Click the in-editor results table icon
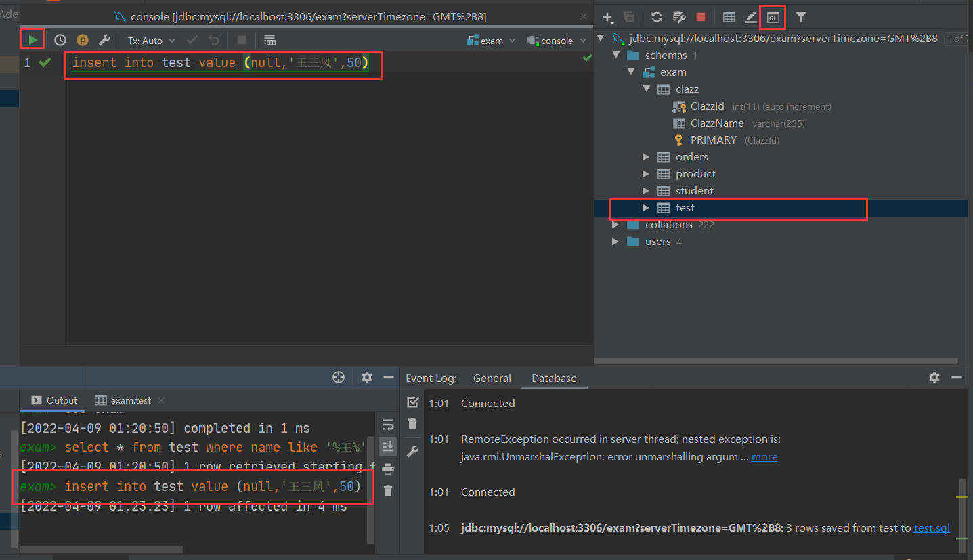 pyautogui.click(x=269, y=41)
